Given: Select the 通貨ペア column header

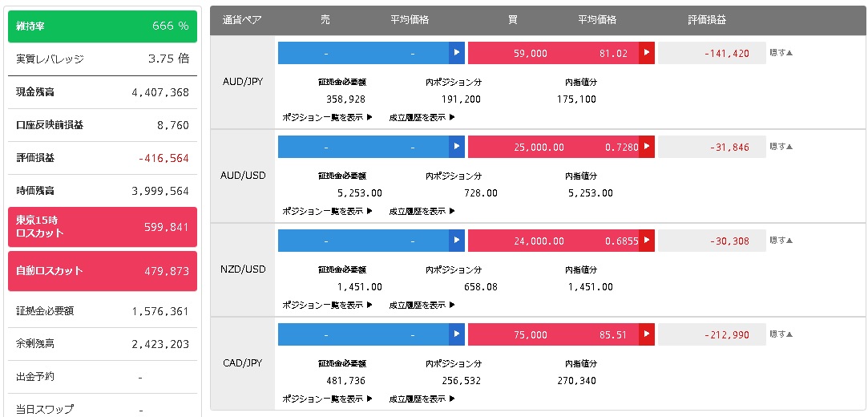Looking at the screenshot, I should point(242,20).
